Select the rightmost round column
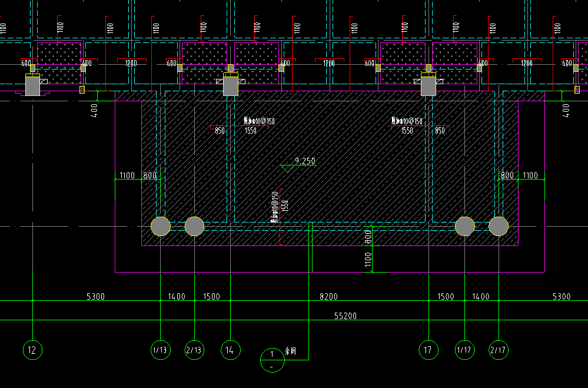 (x=499, y=226)
